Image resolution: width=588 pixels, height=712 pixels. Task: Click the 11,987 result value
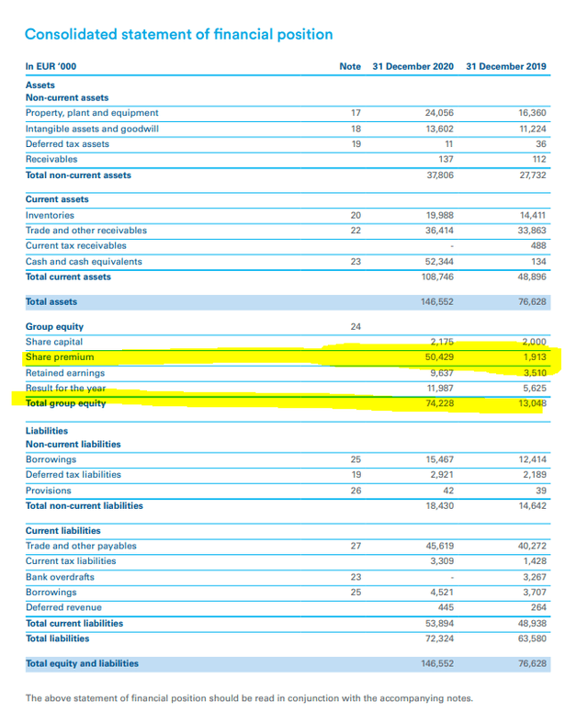pyautogui.click(x=439, y=389)
